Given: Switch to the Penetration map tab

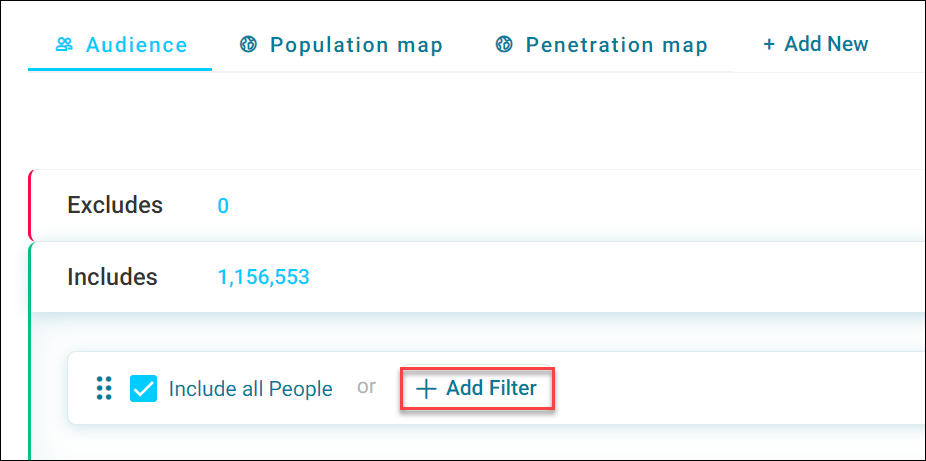Looking at the screenshot, I should [x=601, y=45].
